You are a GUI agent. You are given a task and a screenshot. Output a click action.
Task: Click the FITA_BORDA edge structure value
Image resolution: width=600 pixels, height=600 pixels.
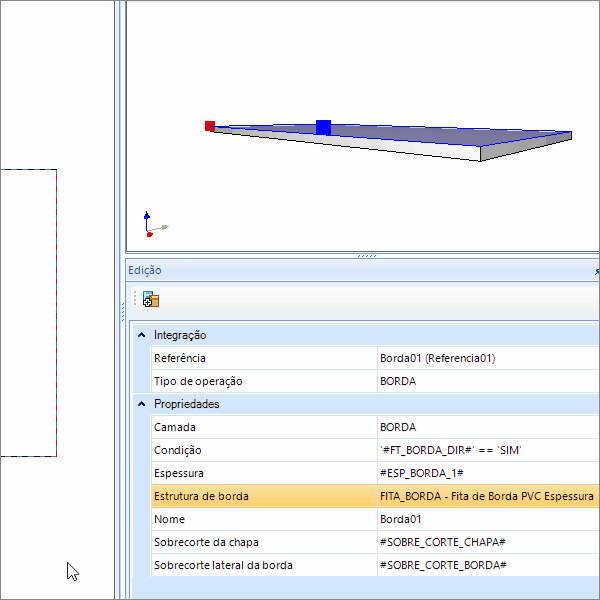pos(487,496)
